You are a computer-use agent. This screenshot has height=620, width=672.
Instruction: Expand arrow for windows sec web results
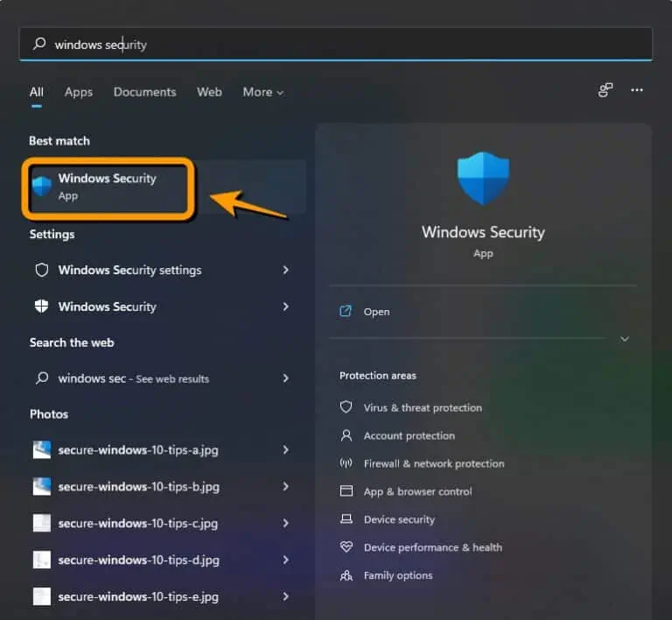285,378
